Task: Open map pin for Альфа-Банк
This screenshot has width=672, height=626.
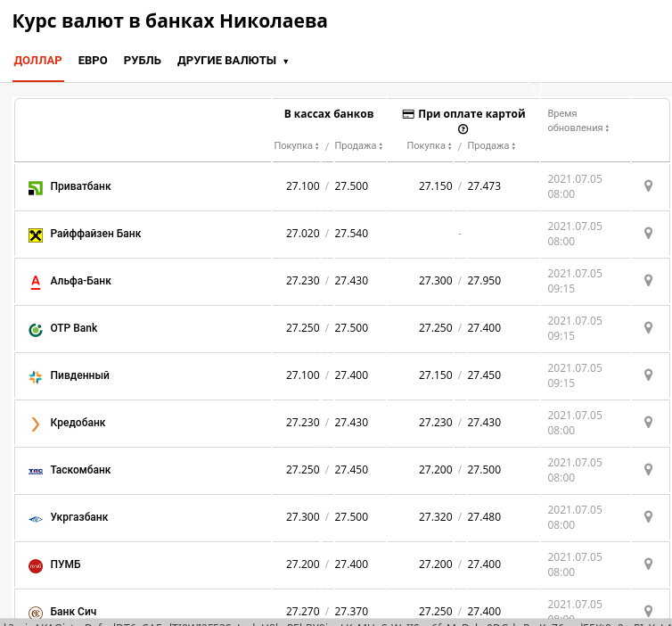Action: pos(649,280)
